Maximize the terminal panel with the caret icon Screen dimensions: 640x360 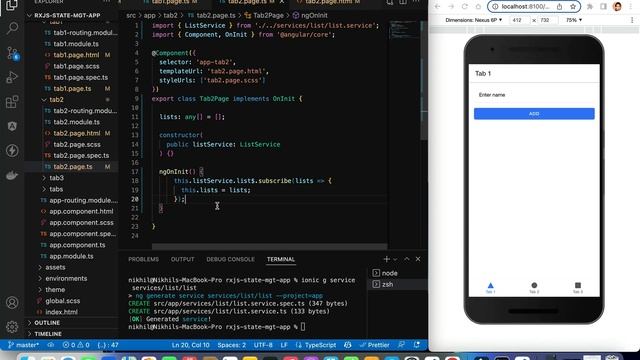tap(407, 259)
